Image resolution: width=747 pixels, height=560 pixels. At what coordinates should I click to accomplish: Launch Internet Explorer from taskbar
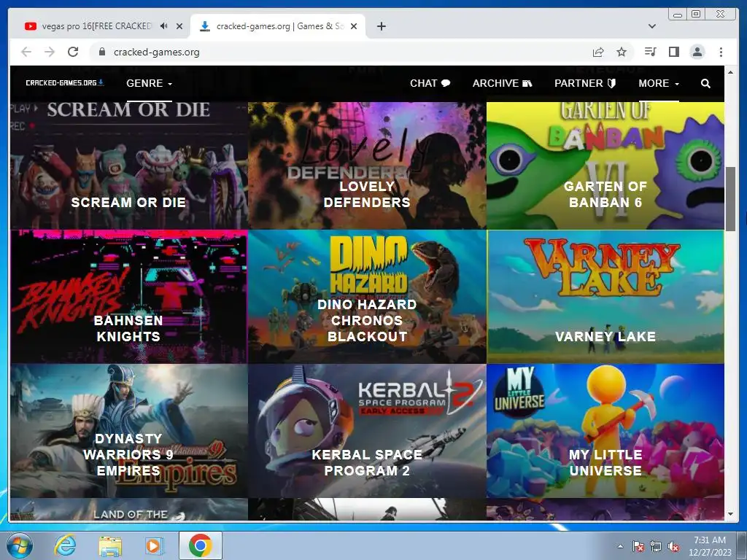65,545
